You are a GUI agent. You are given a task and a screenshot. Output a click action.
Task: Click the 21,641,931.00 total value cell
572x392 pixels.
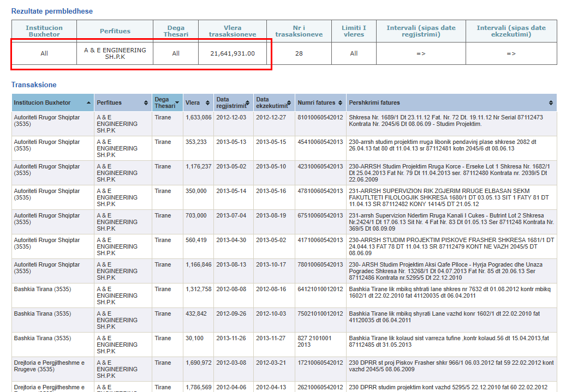pyautogui.click(x=233, y=53)
